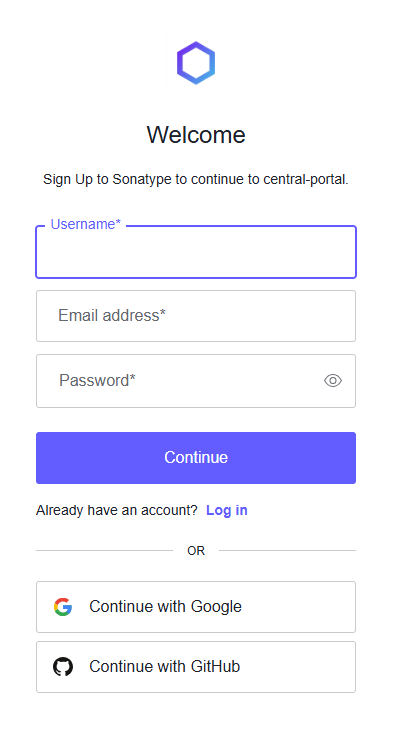Choose Continue with GitHub
This screenshot has width=395, height=736.
(196, 667)
